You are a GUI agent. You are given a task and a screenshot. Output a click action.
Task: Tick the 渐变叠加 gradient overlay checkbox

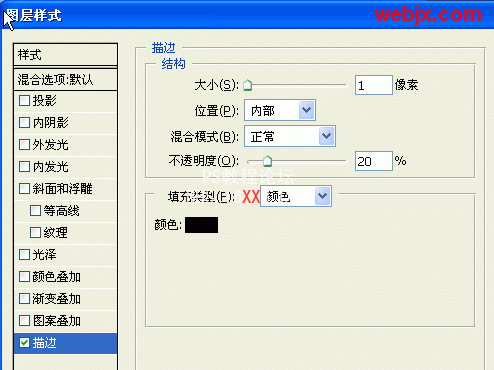[24, 298]
